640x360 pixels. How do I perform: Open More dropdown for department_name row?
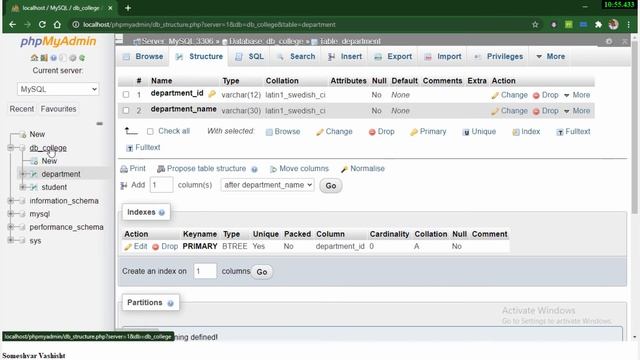[x=577, y=111]
